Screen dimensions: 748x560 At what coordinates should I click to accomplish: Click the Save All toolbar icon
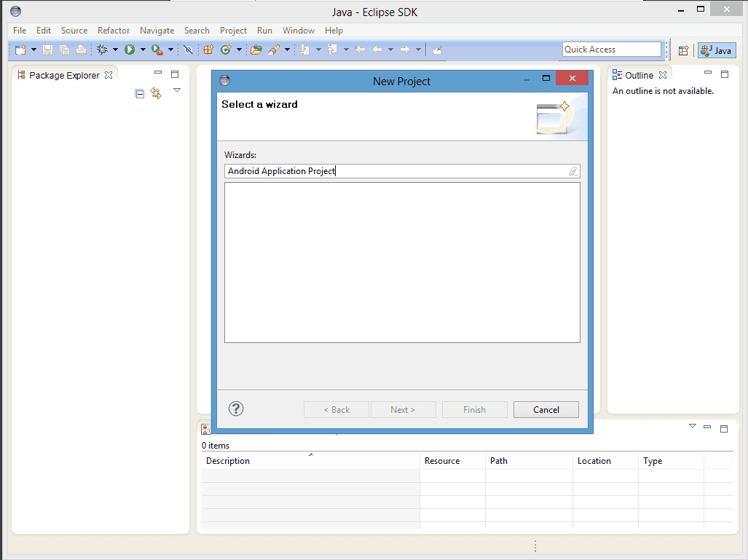[64, 50]
